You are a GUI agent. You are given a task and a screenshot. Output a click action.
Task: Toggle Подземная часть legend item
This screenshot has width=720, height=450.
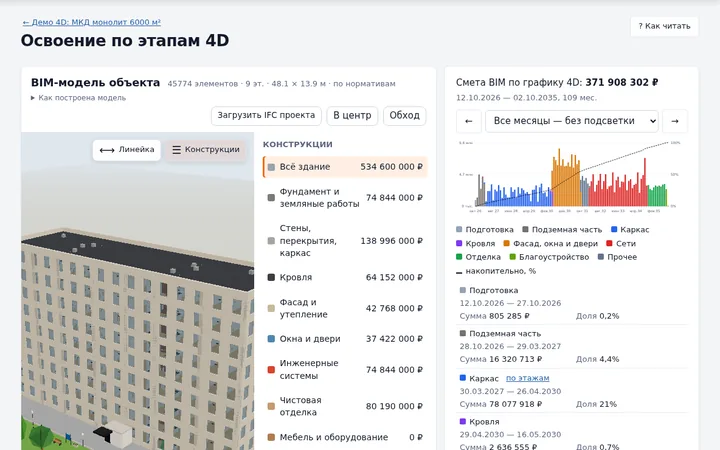562,230
